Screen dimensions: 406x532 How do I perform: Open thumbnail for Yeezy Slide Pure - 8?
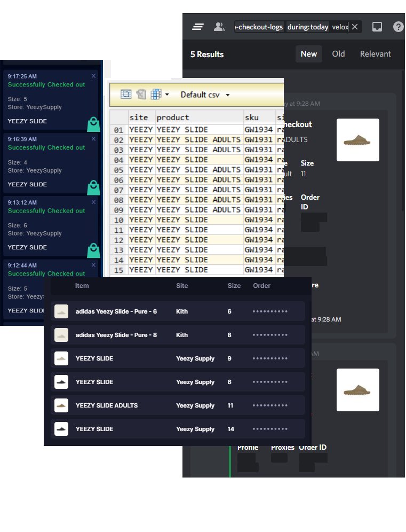[x=61, y=335]
